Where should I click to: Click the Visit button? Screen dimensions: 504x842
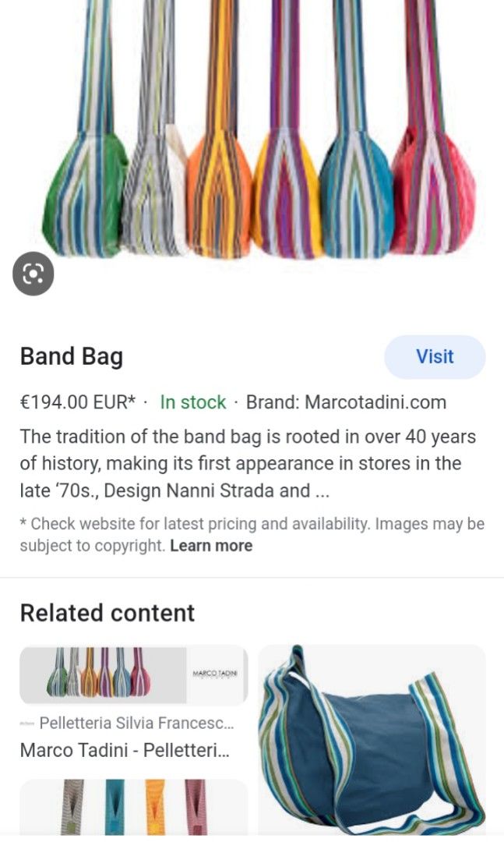435,357
